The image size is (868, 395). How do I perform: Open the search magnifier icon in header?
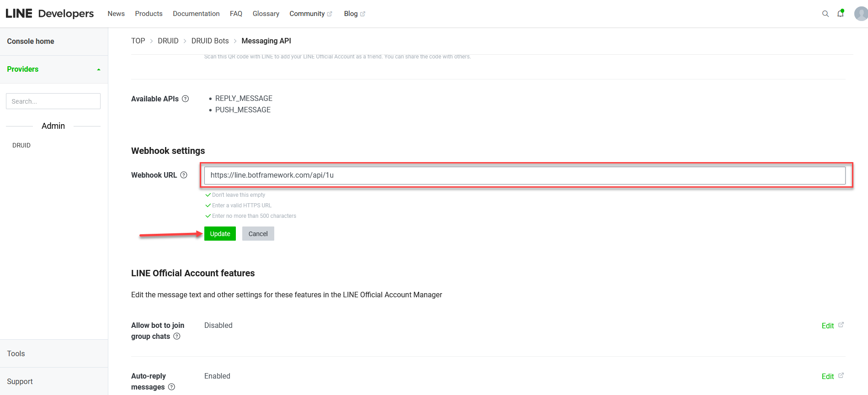point(825,14)
